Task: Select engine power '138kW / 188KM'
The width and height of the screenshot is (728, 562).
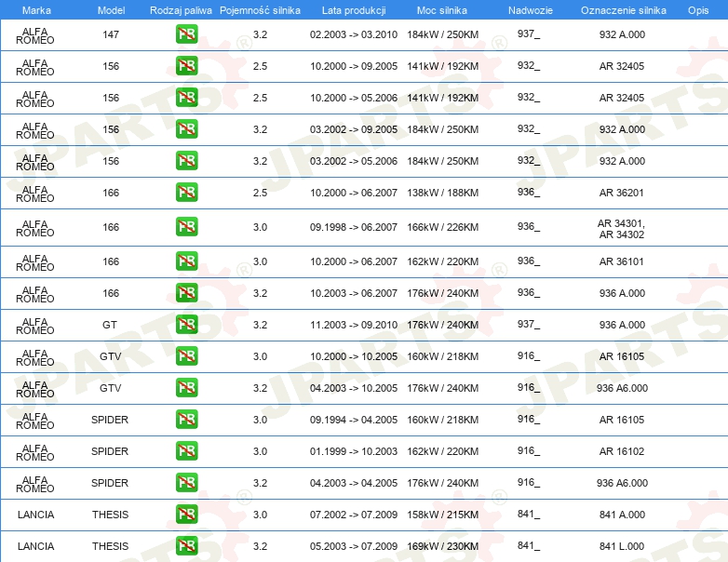Action: pos(443,193)
